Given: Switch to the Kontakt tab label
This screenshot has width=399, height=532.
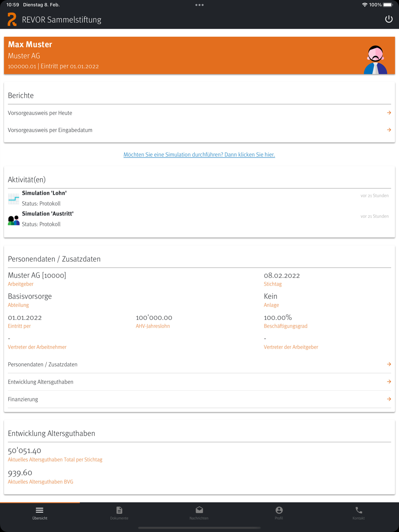Looking at the screenshot, I should (359, 518).
